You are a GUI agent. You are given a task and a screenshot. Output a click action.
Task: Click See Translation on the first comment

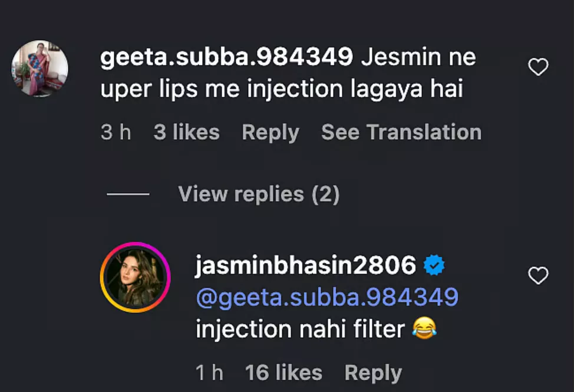click(401, 133)
